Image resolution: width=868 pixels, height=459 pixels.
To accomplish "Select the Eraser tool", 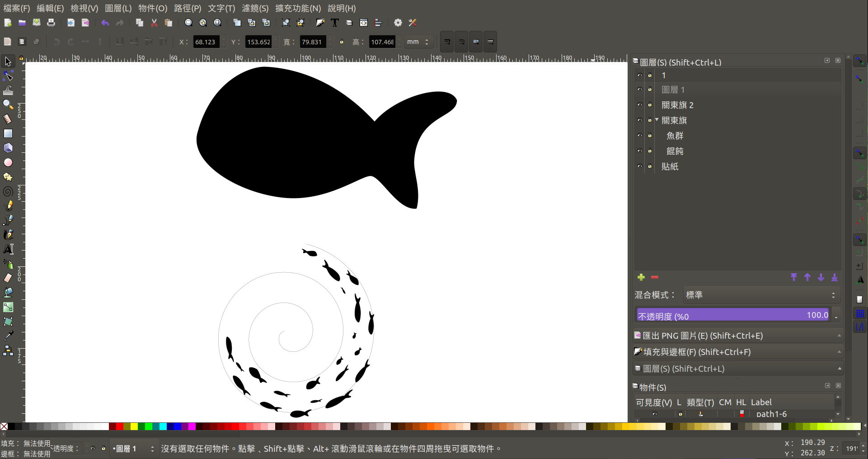I will [x=8, y=278].
